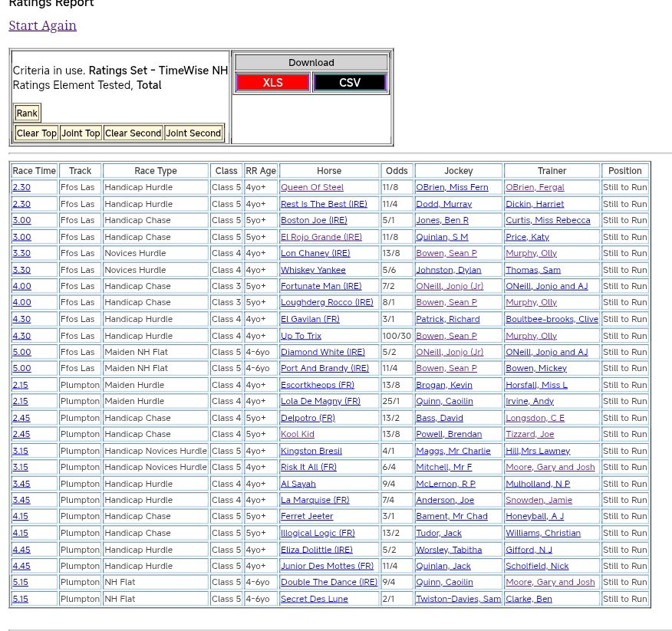Open horse Kool Kid link
Image resolution: width=672 pixels, height=631 pixels.
(x=297, y=434)
